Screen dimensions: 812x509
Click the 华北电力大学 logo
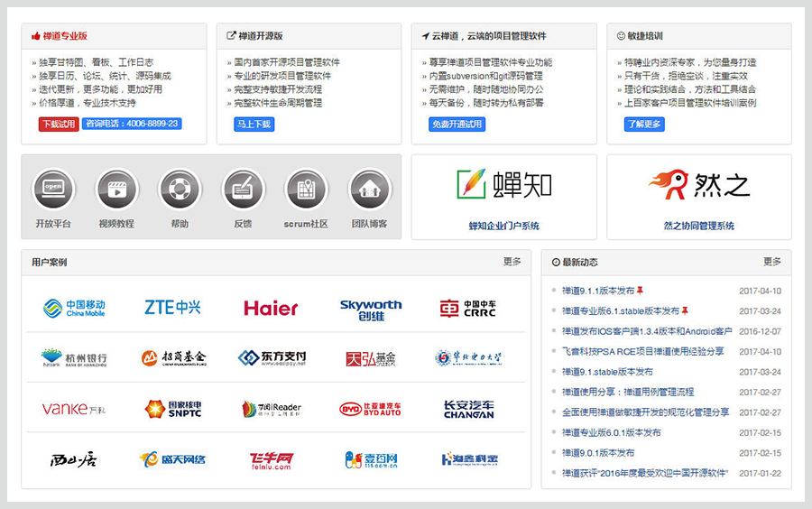[468, 357]
